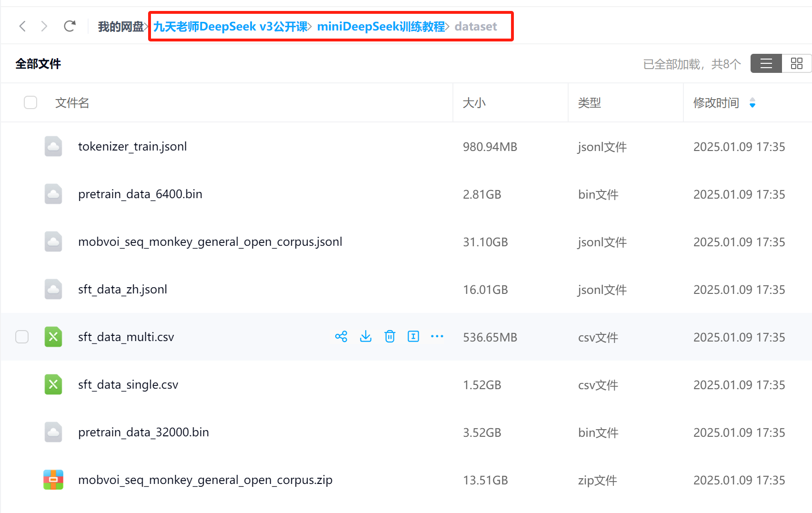Screen dimensions: 812x513
Task: Delete the sft_data_multi.csv file
Action: 390,337
